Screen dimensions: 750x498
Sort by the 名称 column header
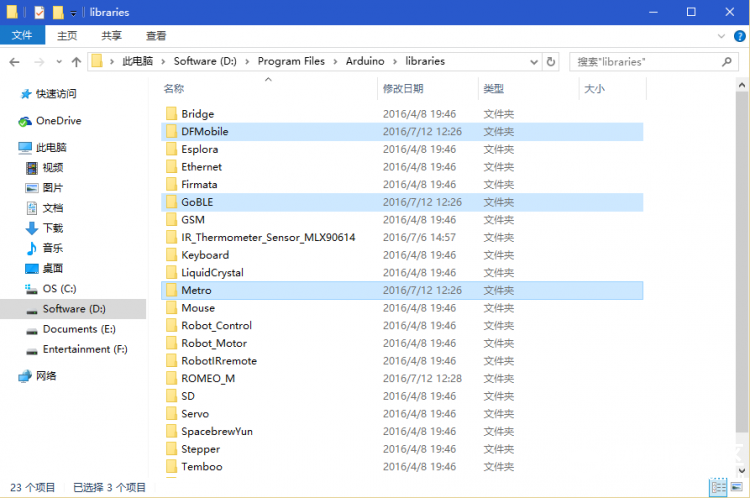coord(174,89)
